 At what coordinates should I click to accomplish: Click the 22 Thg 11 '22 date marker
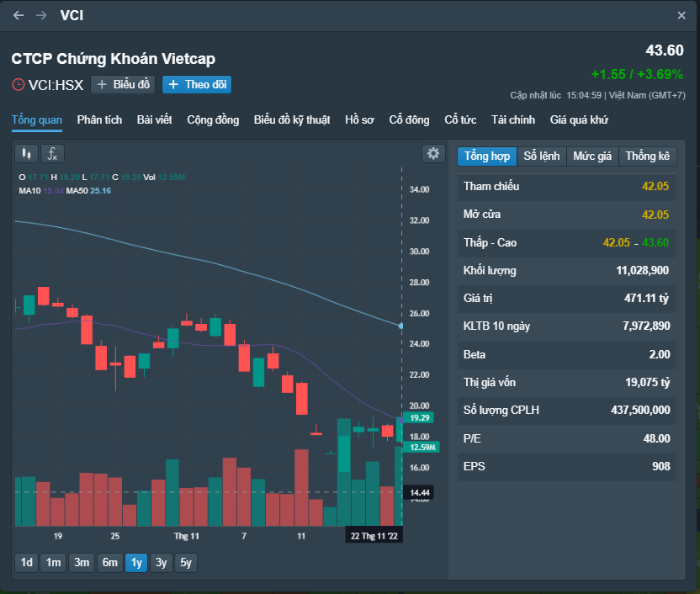pyautogui.click(x=374, y=536)
